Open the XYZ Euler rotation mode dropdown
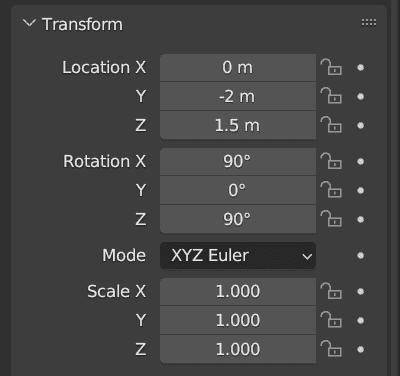The height and width of the screenshot is (376, 400). [238, 256]
